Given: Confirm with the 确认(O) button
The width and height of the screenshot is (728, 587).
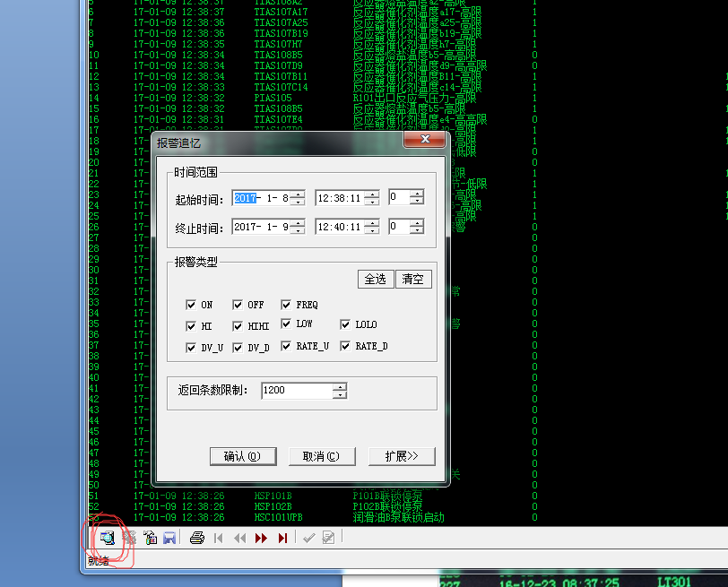Looking at the screenshot, I should (x=242, y=456).
